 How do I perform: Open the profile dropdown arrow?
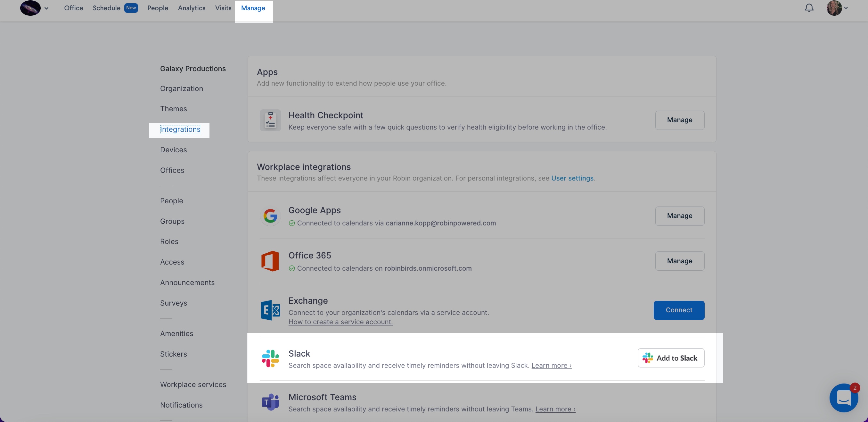[846, 8]
